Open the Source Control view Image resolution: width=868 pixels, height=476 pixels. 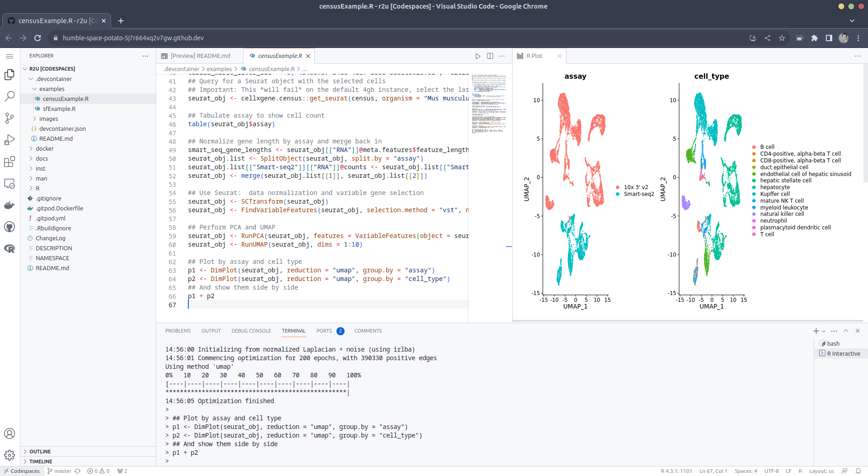10,118
